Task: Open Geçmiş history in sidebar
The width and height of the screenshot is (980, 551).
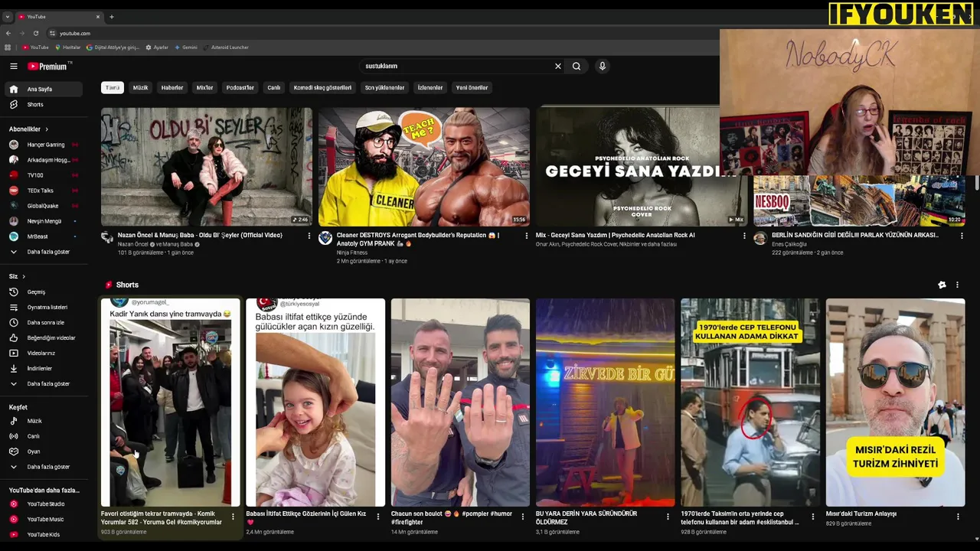Action: [x=42, y=292]
